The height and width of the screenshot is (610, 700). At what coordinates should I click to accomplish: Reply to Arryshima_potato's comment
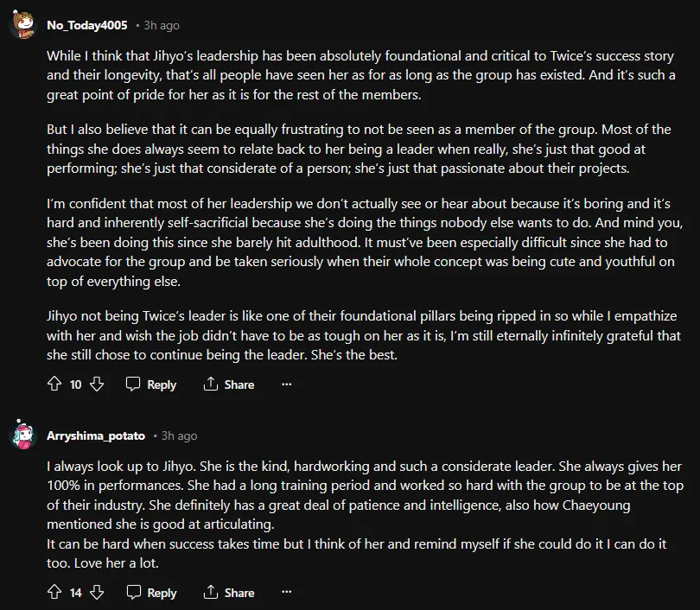coord(151,593)
